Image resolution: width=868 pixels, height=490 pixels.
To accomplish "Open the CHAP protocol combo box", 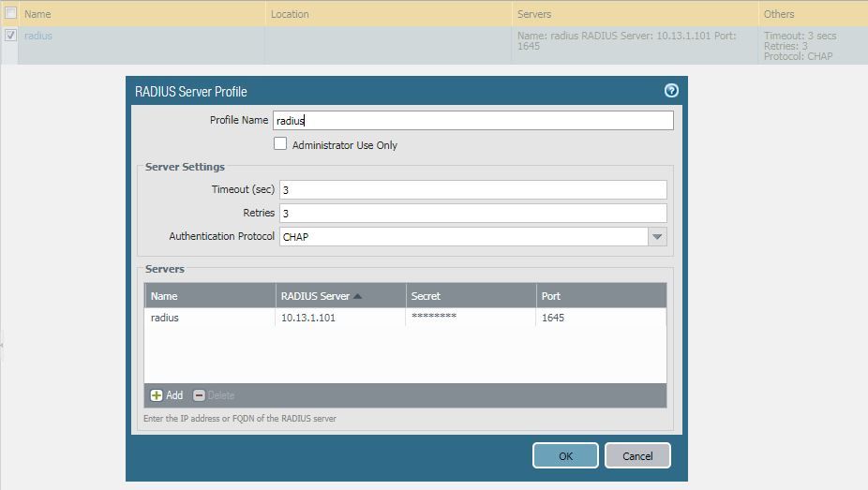I will (463, 237).
